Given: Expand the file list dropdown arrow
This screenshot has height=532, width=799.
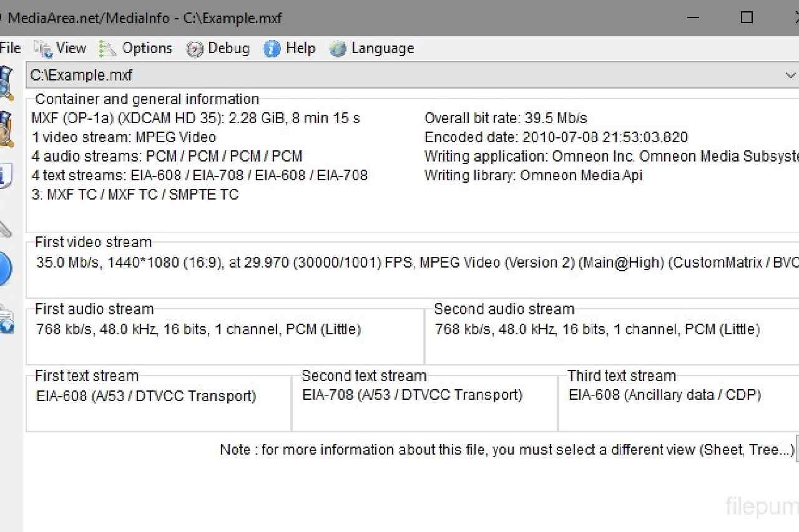Looking at the screenshot, I should [790, 75].
